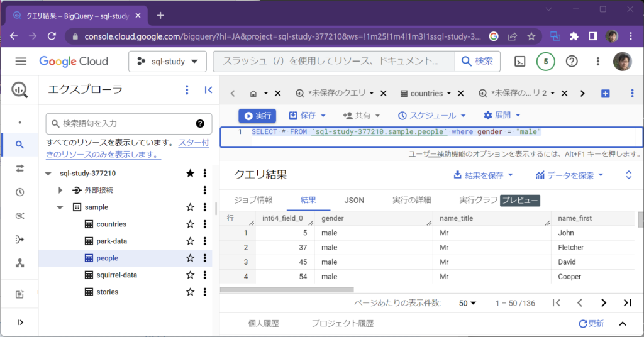This screenshot has height=337, width=644.
Task: Open the release notes sidebar icon
Action: point(19,294)
